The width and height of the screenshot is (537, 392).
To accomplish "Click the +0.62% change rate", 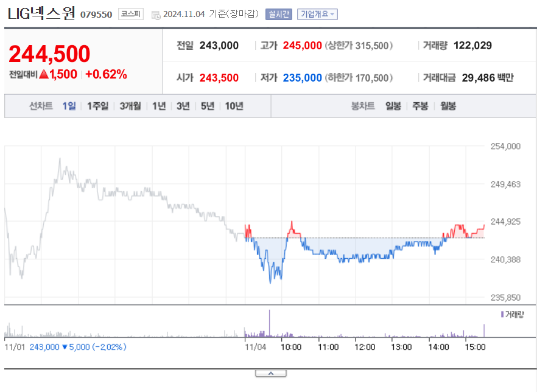I will [x=106, y=74].
